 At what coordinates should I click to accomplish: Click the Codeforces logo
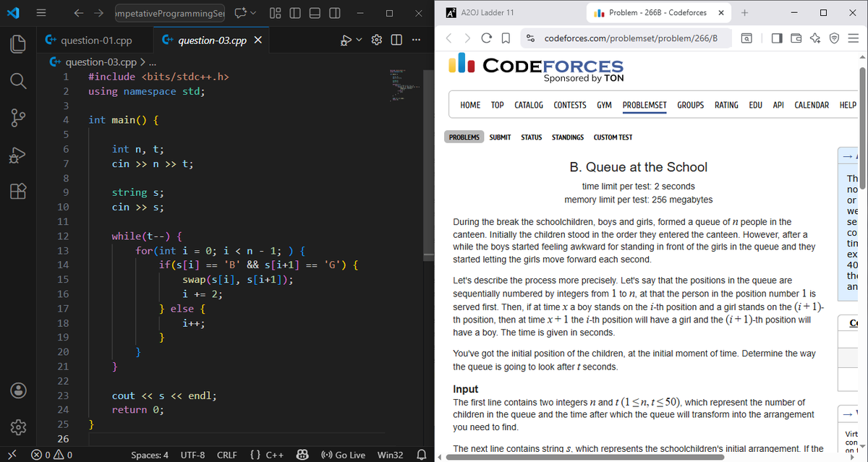[x=536, y=69]
